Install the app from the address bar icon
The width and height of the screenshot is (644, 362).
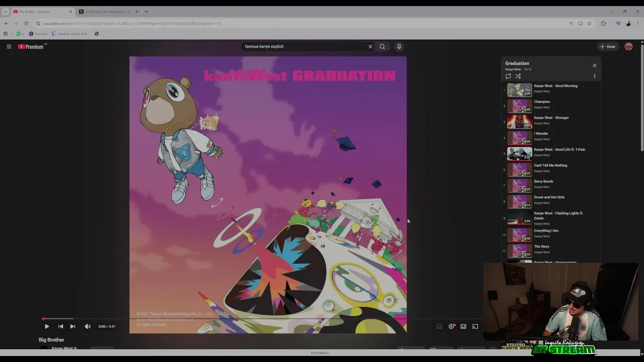tap(580, 23)
